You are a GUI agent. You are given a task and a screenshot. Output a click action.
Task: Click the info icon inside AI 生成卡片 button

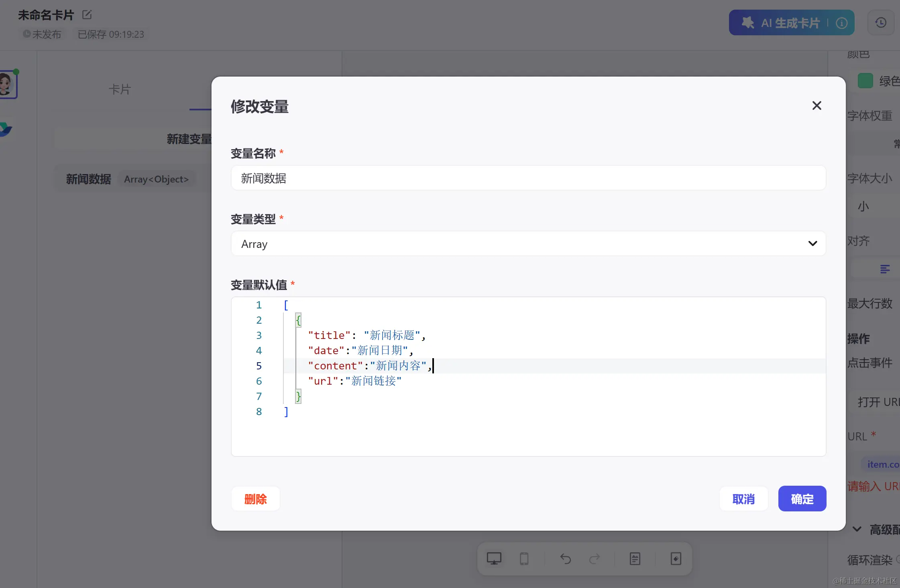(842, 23)
